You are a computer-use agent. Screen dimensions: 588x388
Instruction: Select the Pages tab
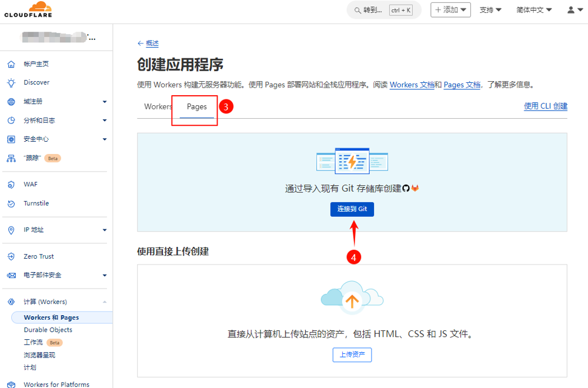(x=197, y=107)
